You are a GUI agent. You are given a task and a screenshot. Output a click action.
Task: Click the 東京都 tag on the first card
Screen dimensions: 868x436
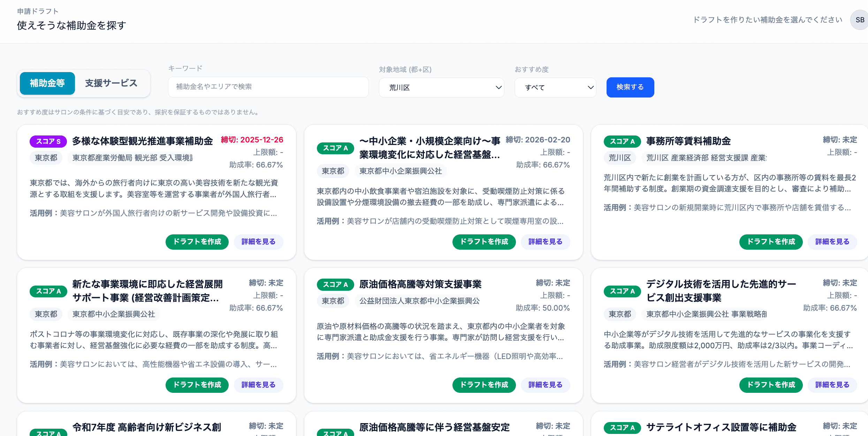tap(46, 157)
